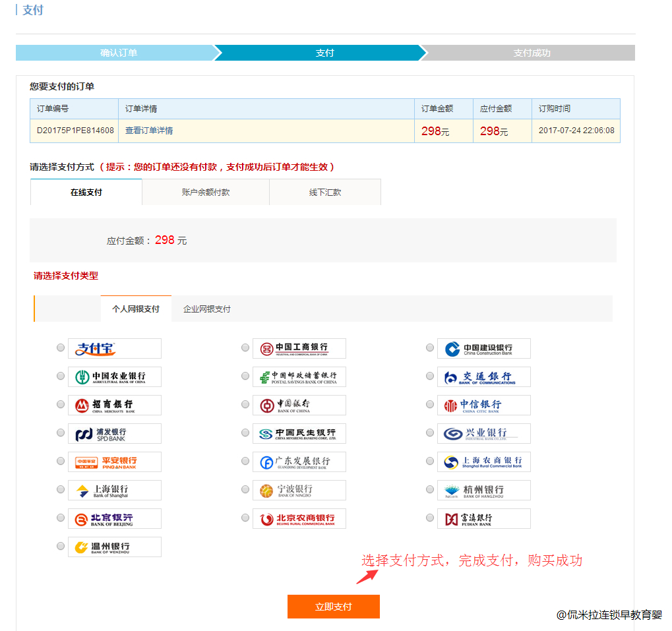Click the 浦发银行 SPD Bank logo tile

click(115, 433)
